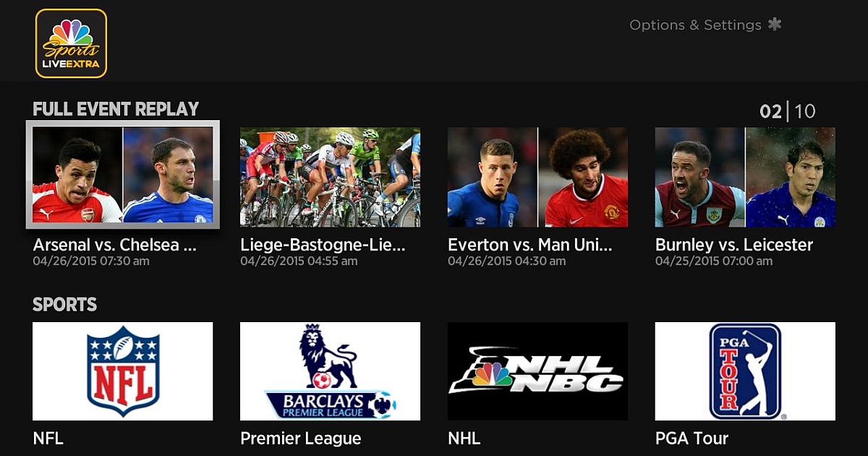Click the Arsenal vs. Chelsea title text
Screen dimensions: 868x456
[x=114, y=245]
